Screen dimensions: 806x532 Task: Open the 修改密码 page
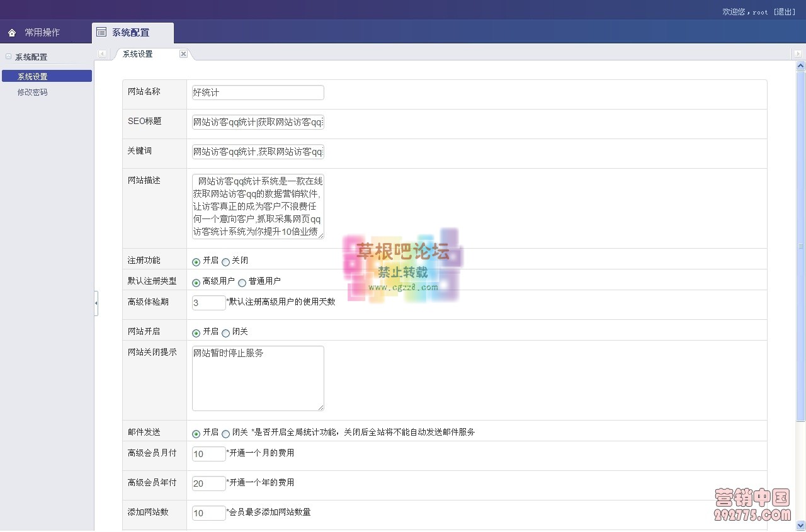32,92
